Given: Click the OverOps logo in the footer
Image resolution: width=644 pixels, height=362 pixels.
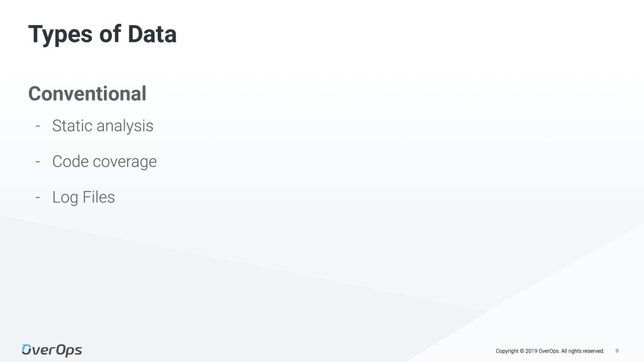Looking at the screenshot, I should pos(52,350).
